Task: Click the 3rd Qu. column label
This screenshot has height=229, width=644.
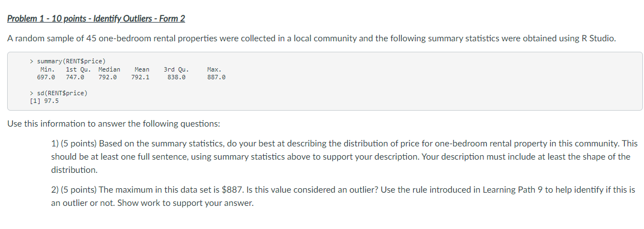Action: coord(176,69)
